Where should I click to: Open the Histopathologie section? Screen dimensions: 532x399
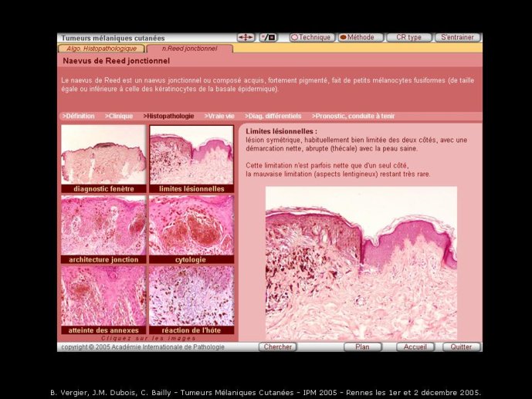click(x=168, y=116)
